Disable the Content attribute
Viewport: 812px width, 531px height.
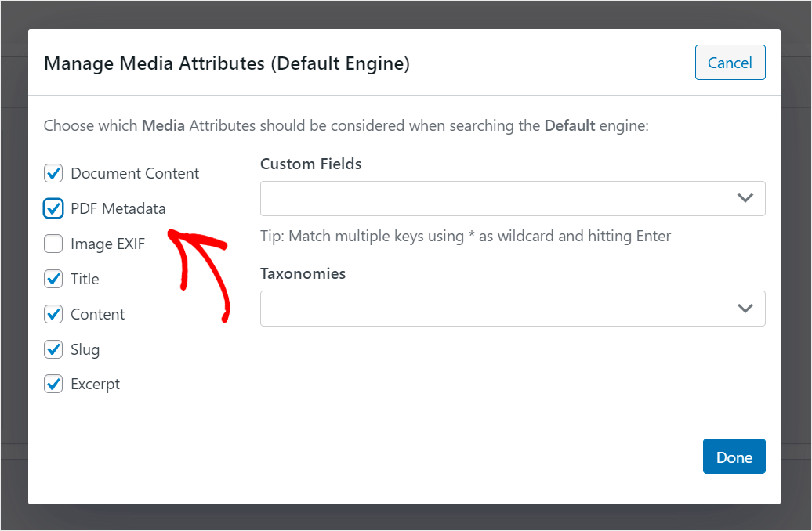tap(53, 314)
